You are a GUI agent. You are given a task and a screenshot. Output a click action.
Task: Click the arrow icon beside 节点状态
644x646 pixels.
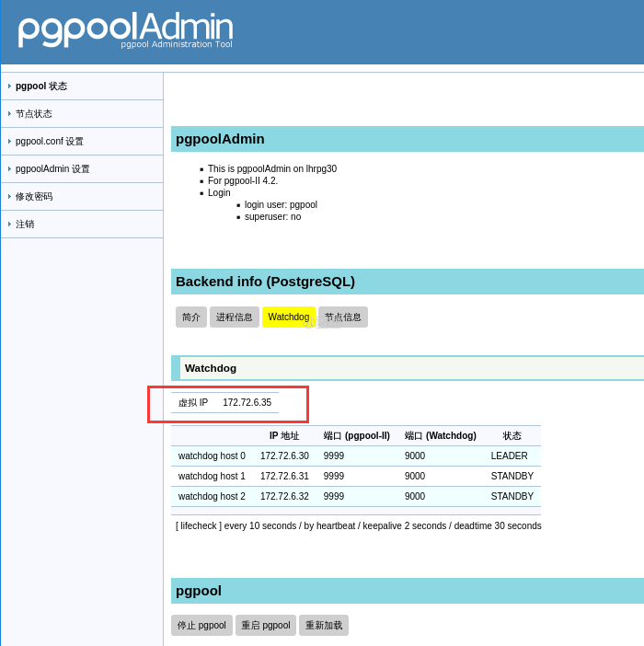(9, 114)
